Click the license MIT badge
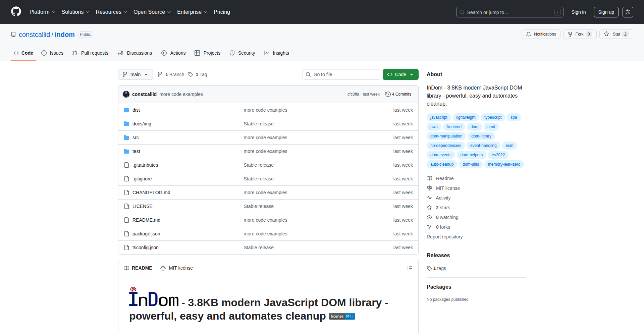 342,316
